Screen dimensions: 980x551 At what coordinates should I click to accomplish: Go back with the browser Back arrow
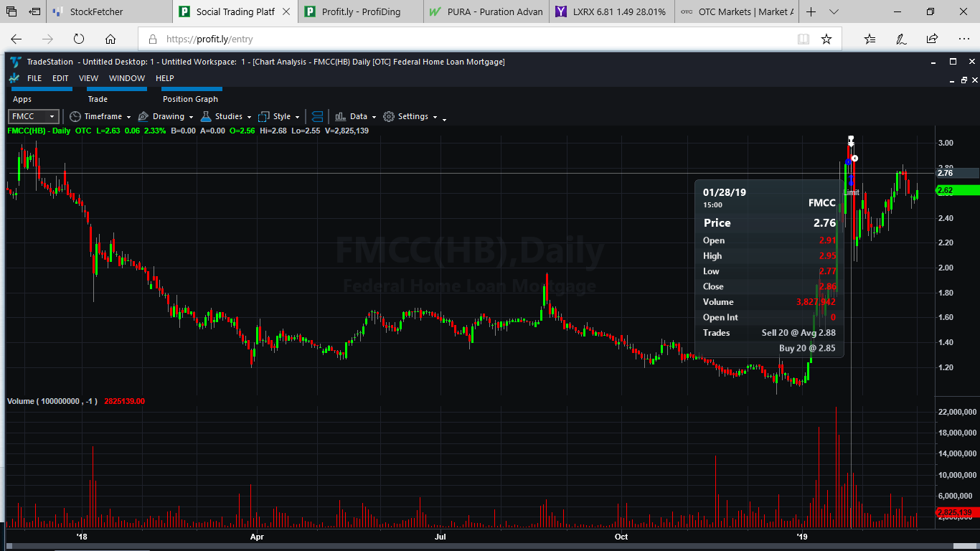pos(17,39)
